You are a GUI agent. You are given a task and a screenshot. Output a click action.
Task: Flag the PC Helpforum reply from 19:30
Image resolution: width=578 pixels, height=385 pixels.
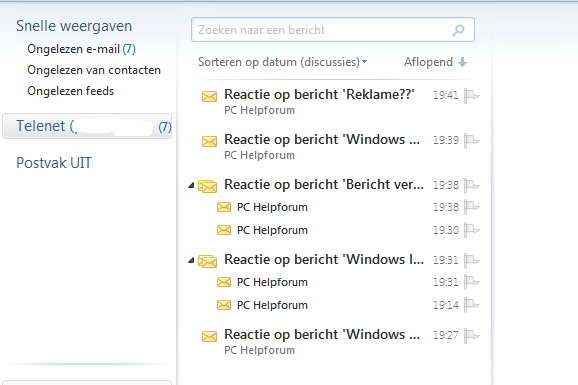(471, 230)
